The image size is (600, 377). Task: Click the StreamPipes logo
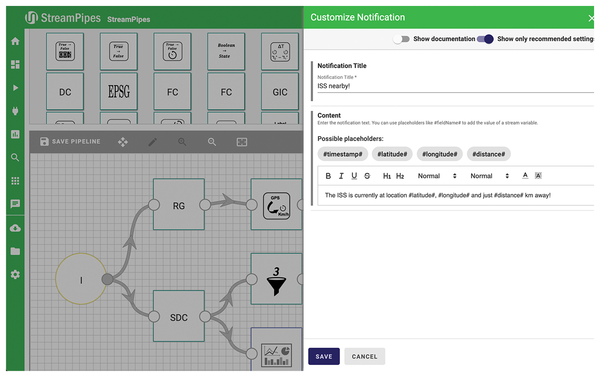click(63, 18)
